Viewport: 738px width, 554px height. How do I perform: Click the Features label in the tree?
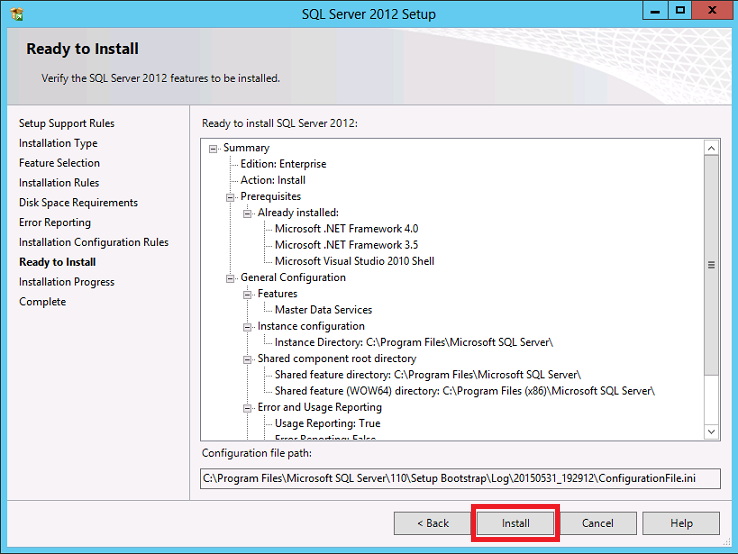click(277, 294)
